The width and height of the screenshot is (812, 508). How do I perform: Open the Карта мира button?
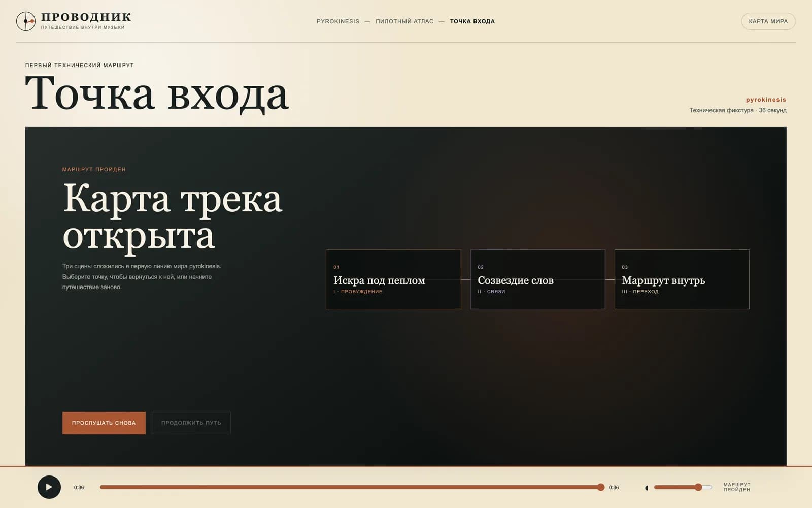[768, 21]
